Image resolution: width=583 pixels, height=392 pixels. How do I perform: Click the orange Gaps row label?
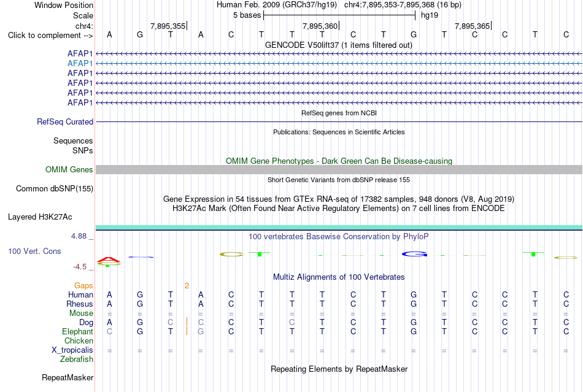[x=83, y=286]
